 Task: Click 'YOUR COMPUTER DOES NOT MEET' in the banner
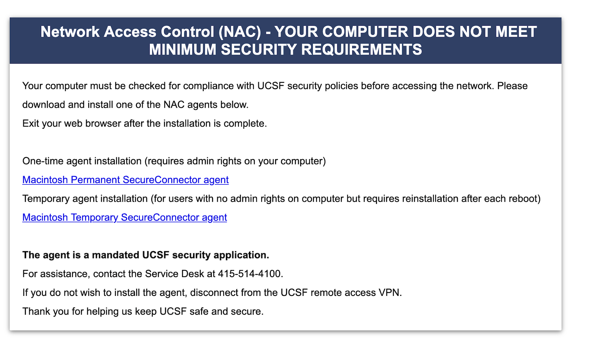point(405,32)
